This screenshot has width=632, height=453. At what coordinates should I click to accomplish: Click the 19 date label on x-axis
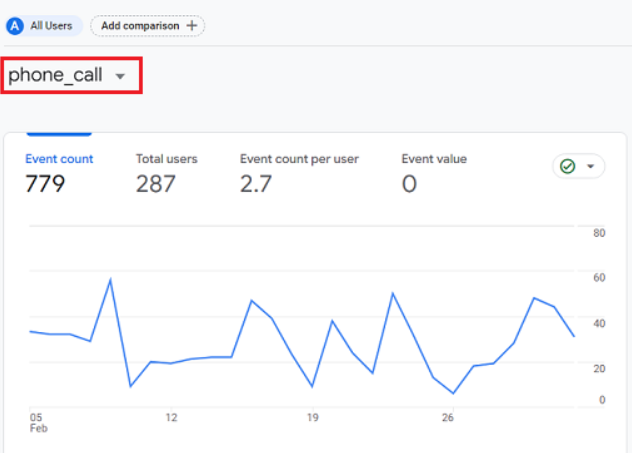click(312, 418)
